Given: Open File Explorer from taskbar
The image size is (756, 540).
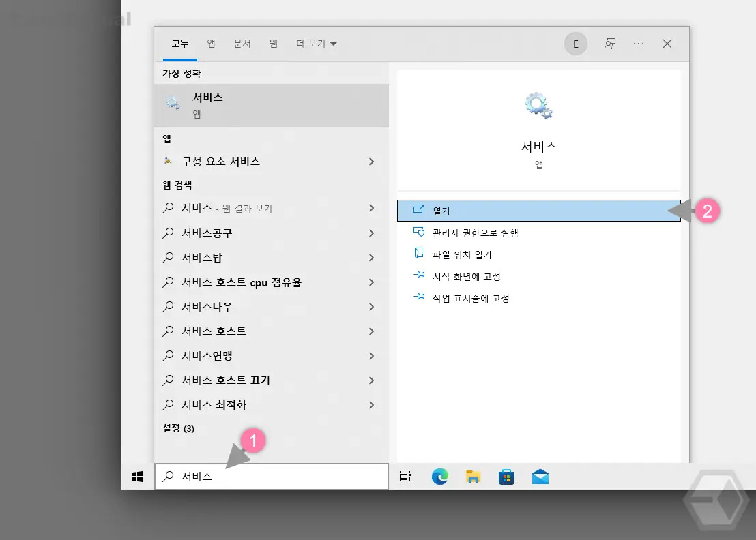Looking at the screenshot, I should pos(473,477).
